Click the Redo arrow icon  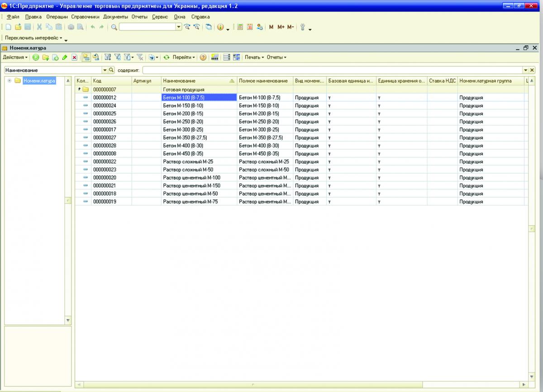click(101, 27)
